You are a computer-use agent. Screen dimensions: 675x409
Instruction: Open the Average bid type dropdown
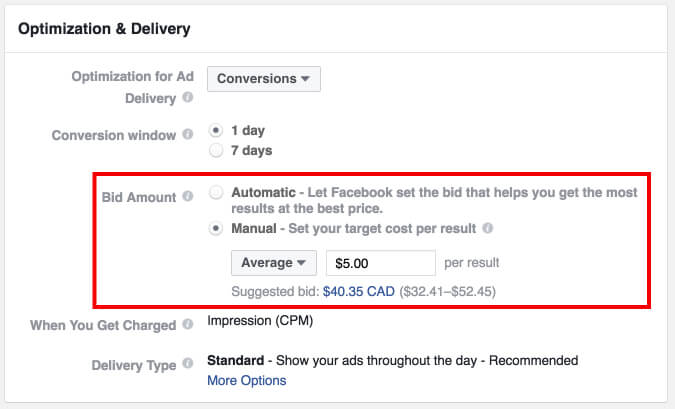coord(274,263)
